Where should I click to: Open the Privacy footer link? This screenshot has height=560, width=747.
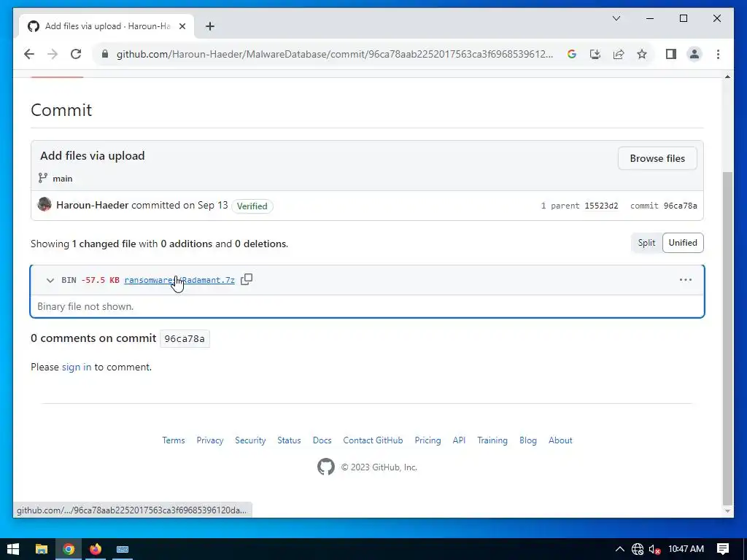(x=209, y=440)
